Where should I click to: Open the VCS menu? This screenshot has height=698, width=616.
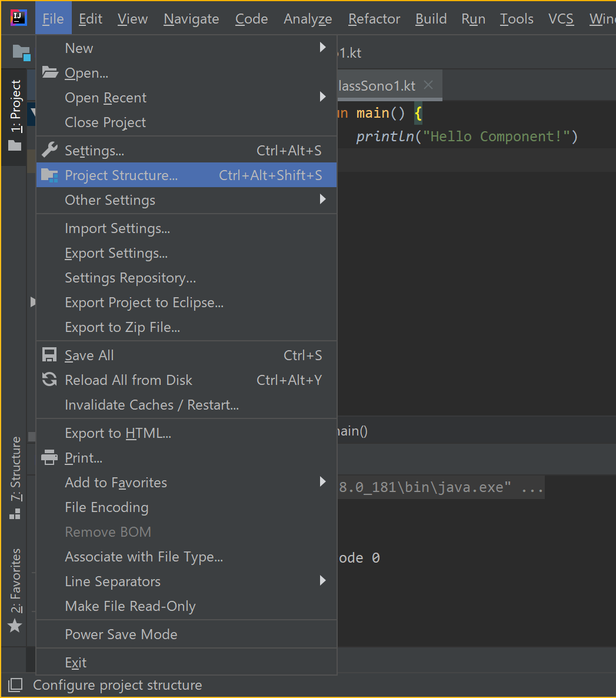(x=561, y=19)
